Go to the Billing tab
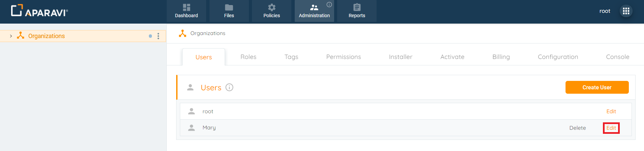The height and width of the screenshot is (151, 644). (501, 57)
